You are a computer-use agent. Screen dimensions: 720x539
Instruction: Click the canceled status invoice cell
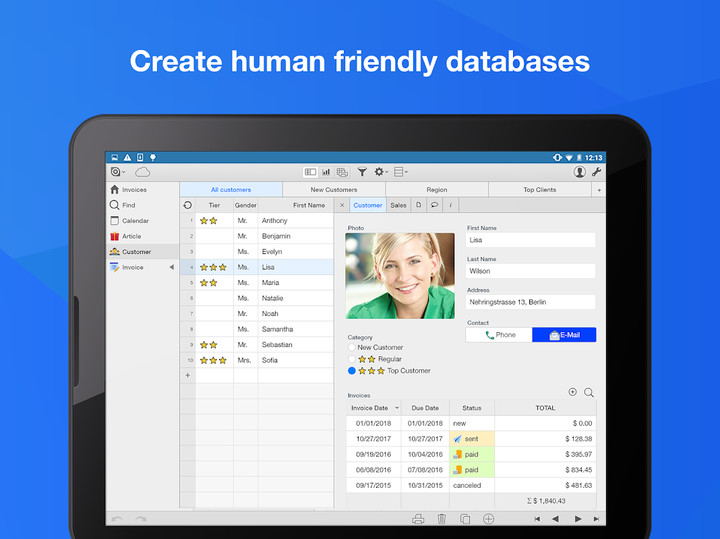coord(472,485)
